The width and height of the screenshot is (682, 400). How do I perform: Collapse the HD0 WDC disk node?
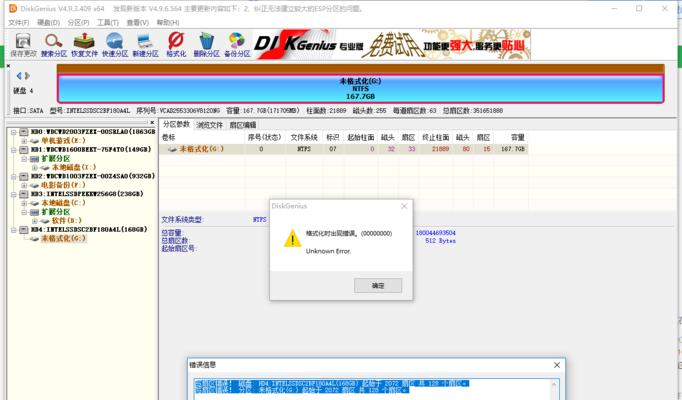click(x=13, y=132)
